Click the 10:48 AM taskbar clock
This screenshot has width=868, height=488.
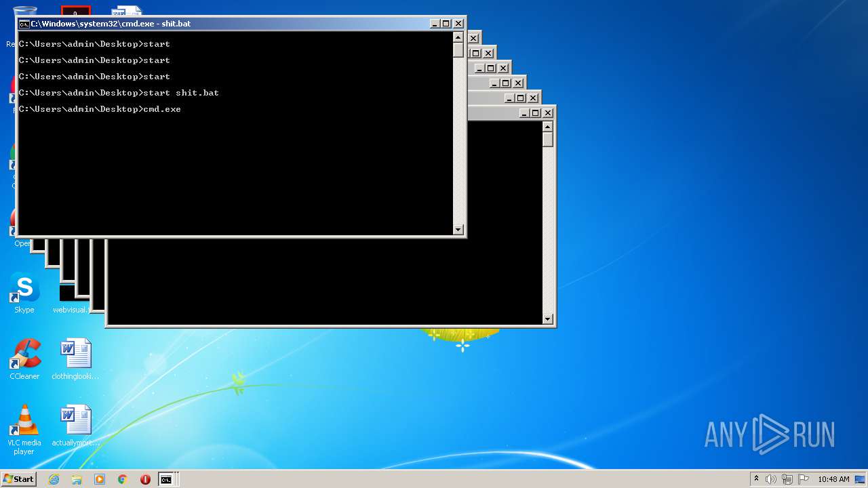pyautogui.click(x=833, y=479)
